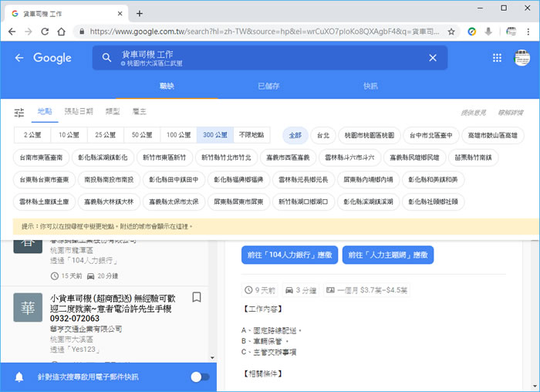The height and width of the screenshot is (392, 540).
Task: Select the 不限地點 distance option
Action: [252, 135]
